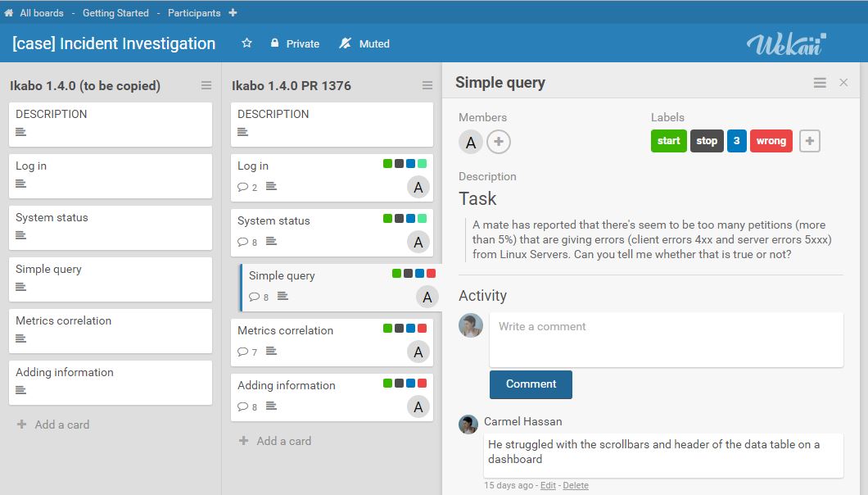Click the comments icon on PR 1376 Log in card
Image resolution: width=868 pixels, height=495 pixels.
[x=242, y=187]
